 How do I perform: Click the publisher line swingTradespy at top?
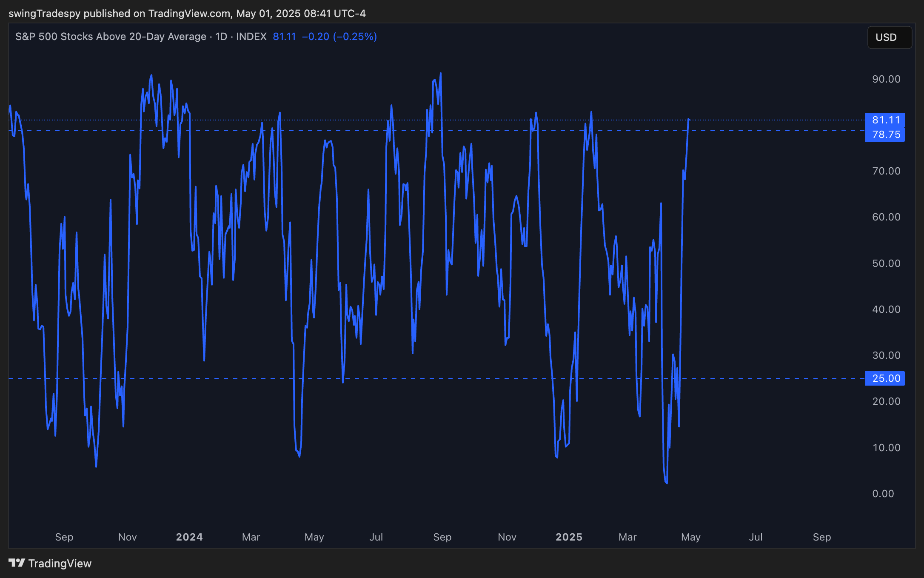(x=187, y=14)
